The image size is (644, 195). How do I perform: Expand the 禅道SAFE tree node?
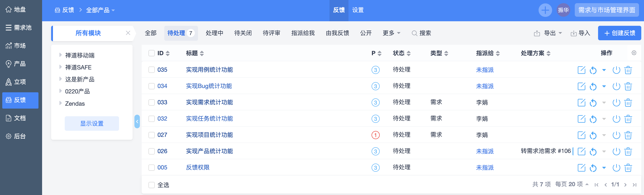60,67
